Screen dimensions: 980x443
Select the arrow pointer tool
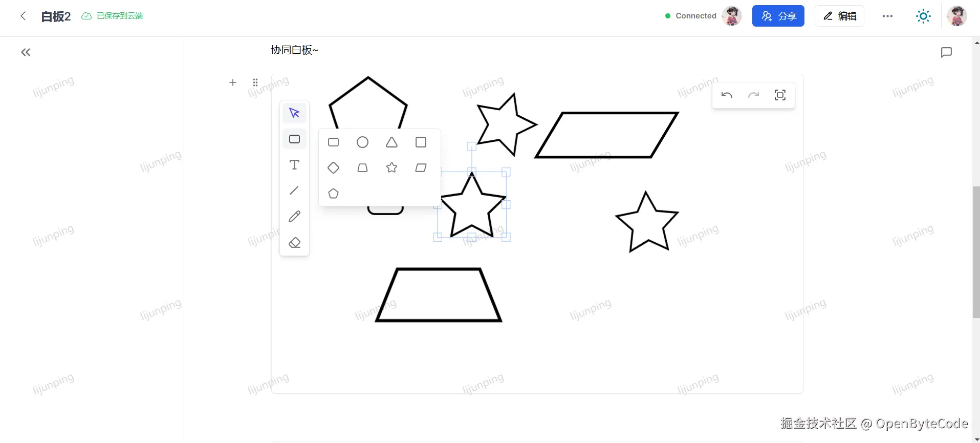[x=294, y=113]
